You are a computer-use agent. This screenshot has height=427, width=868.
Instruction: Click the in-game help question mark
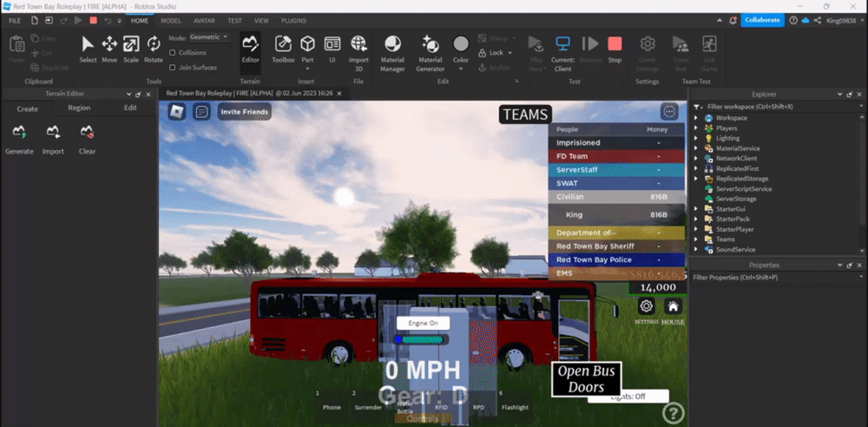click(674, 412)
